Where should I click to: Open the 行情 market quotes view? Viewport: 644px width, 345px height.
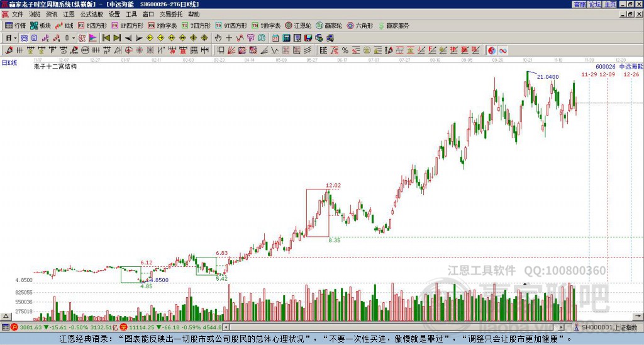coord(16,25)
